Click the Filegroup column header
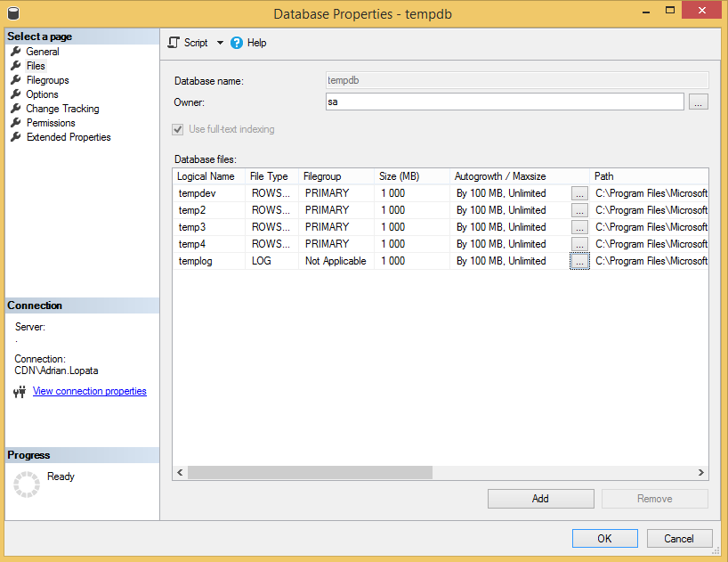Viewport: 728px width, 562px height. point(336,176)
